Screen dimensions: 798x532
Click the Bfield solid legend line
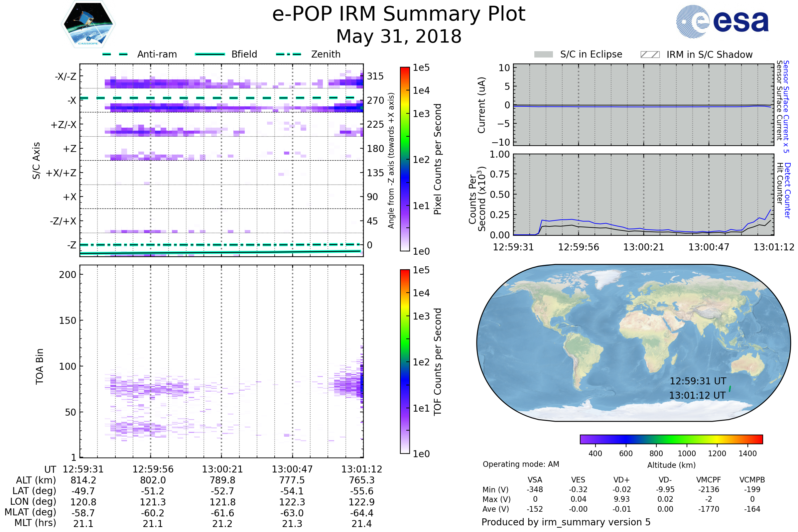pyautogui.click(x=210, y=54)
